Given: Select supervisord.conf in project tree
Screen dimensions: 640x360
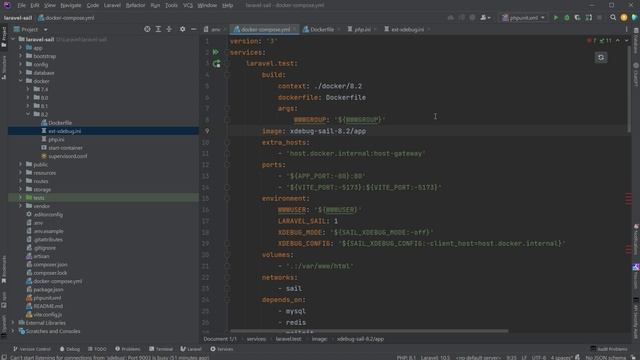Looking at the screenshot, I should pyautogui.click(x=67, y=156).
